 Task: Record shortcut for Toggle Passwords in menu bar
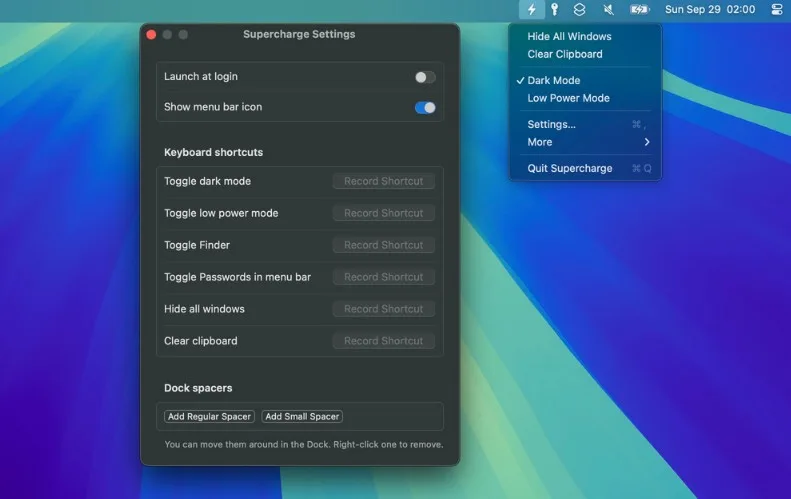pyautogui.click(x=383, y=277)
